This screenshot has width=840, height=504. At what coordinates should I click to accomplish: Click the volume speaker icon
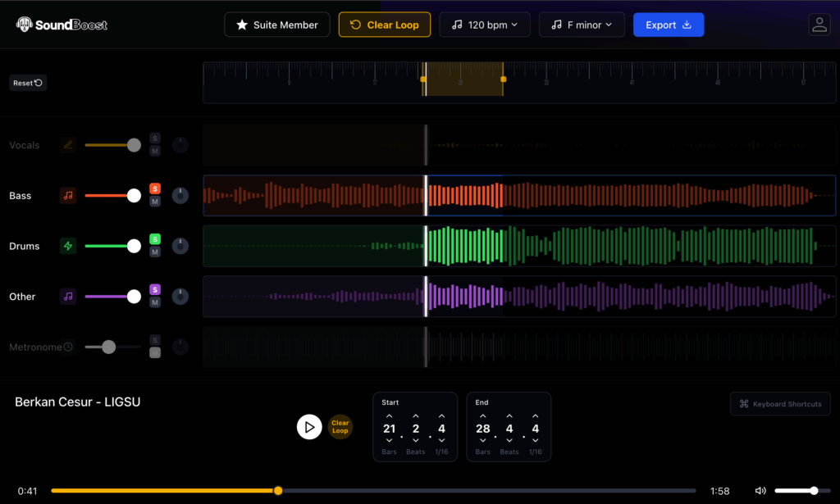click(x=760, y=491)
